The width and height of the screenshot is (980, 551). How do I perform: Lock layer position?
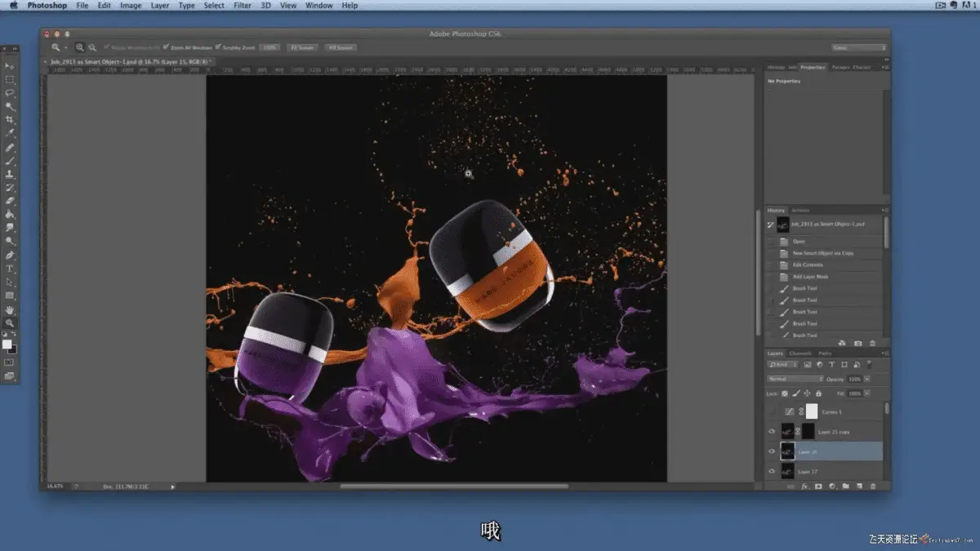tap(805, 393)
